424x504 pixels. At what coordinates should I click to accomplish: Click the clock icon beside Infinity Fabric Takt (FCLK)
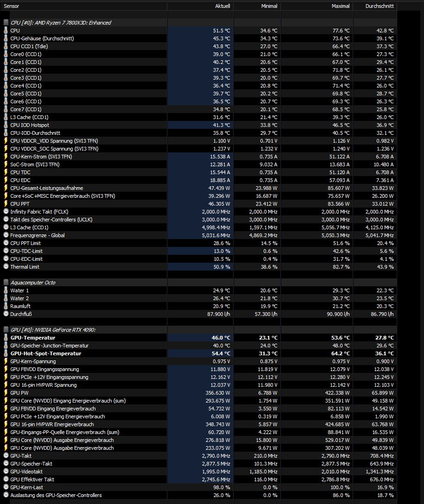pos(6,212)
